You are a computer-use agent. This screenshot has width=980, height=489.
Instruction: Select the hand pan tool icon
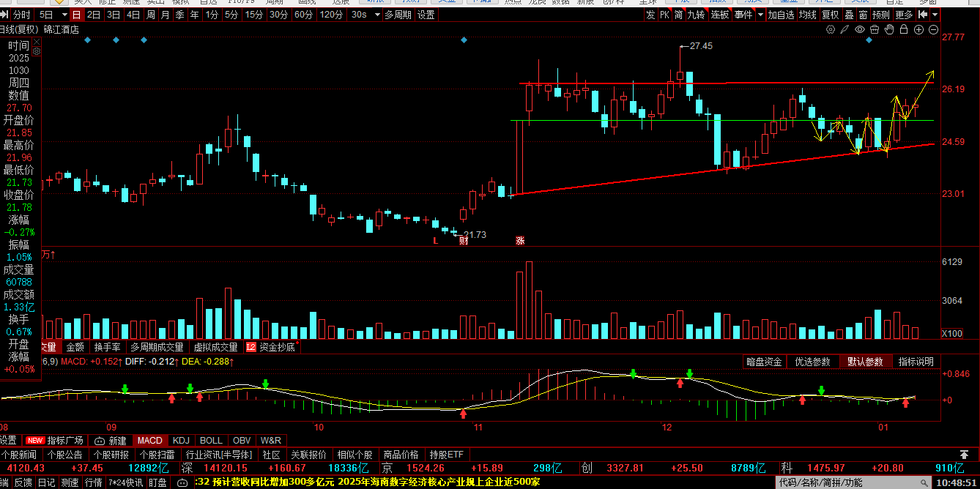889,29
